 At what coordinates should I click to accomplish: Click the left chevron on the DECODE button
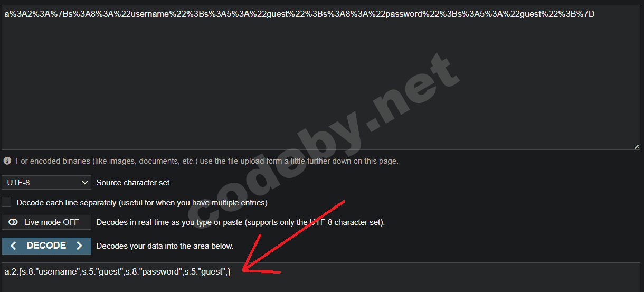click(x=14, y=246)
